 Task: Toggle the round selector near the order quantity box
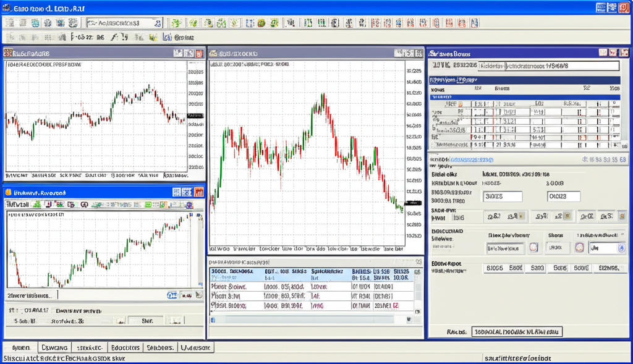(x=533, y=248)
